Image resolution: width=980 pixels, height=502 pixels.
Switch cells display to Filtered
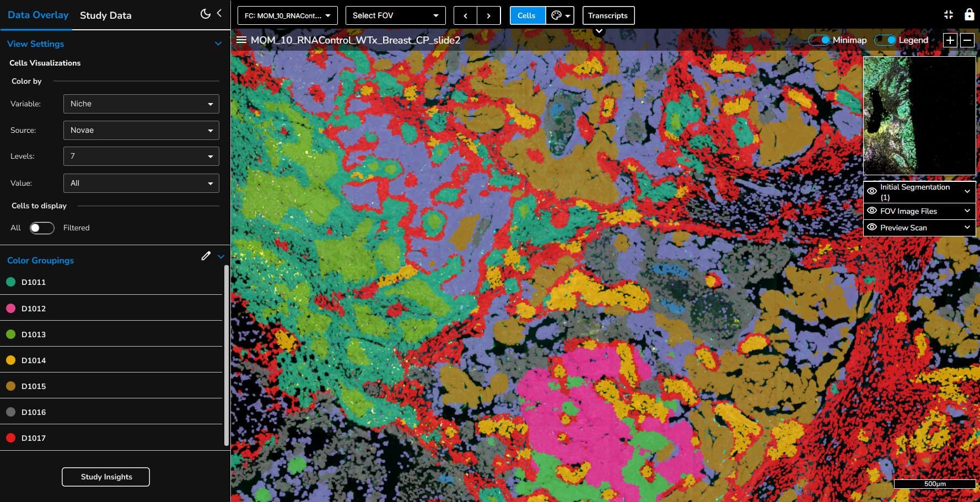42,228
